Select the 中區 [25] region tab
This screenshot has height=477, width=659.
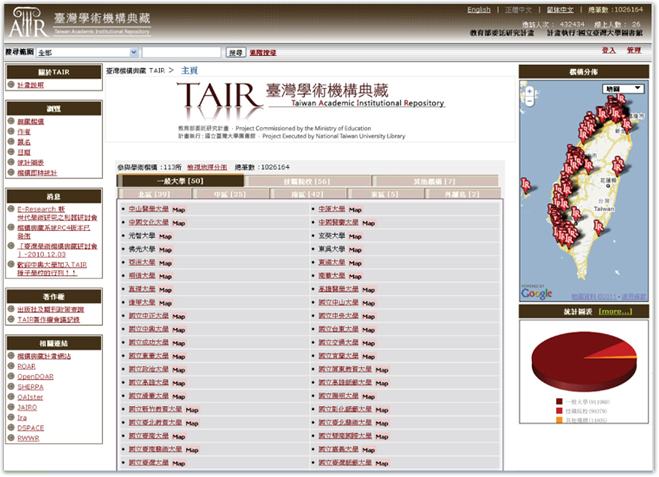[x=229, y=194]
